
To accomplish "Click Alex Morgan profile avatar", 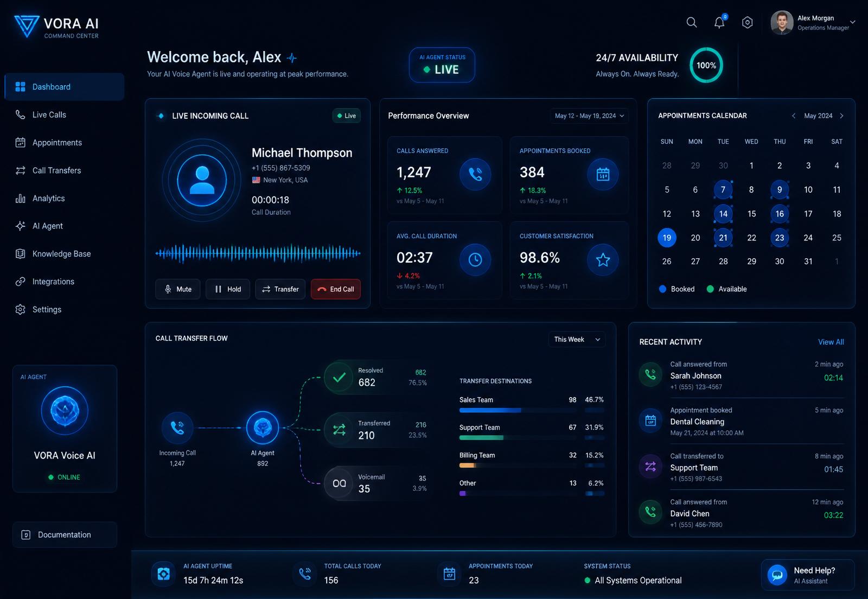I will click(x=782, y=23).
